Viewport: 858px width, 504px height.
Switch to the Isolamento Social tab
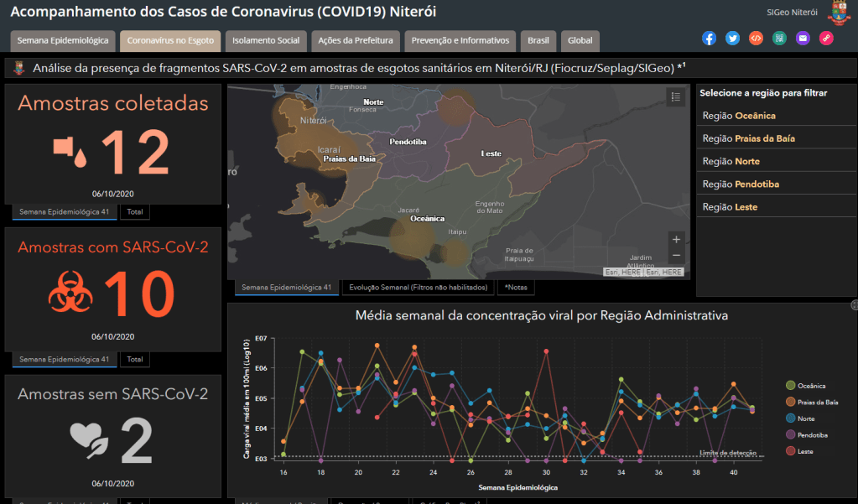tap(266, 40)
